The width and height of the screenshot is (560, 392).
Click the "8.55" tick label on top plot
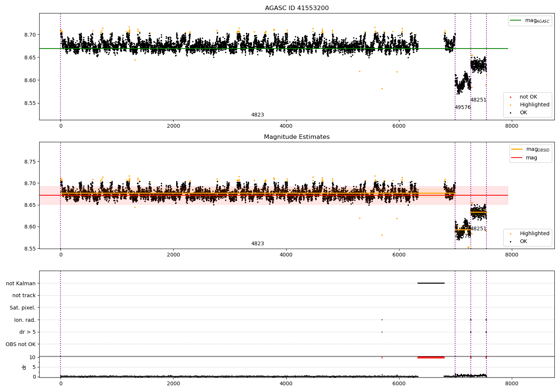pos(29,103)
